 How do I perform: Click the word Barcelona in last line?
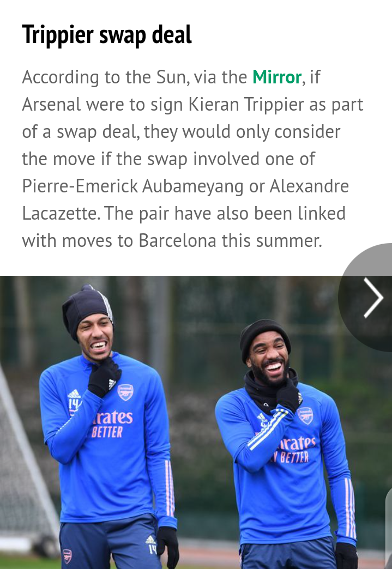click(178, 240)
